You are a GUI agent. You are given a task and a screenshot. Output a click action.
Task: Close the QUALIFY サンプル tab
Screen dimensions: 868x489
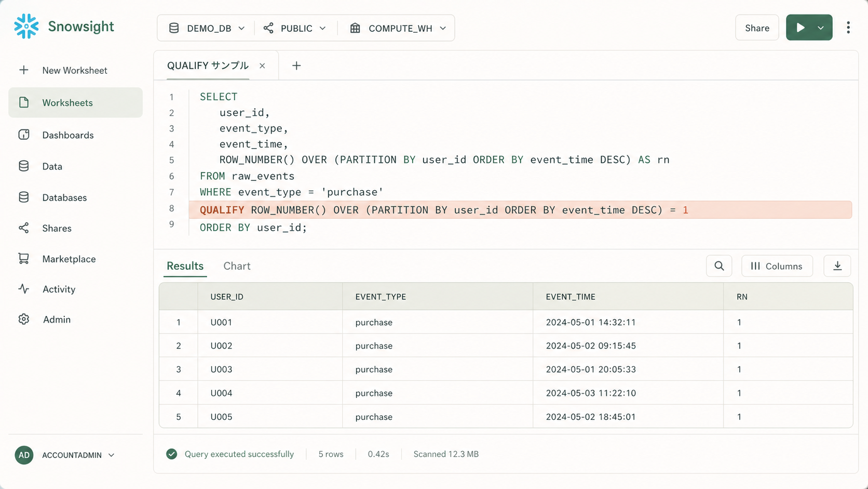point(262,66)
